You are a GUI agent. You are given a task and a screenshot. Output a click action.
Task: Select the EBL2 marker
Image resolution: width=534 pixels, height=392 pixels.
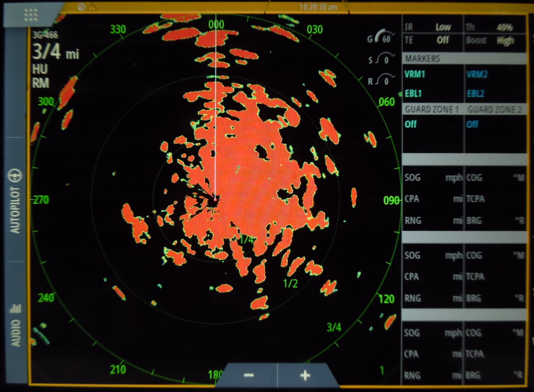476,93
